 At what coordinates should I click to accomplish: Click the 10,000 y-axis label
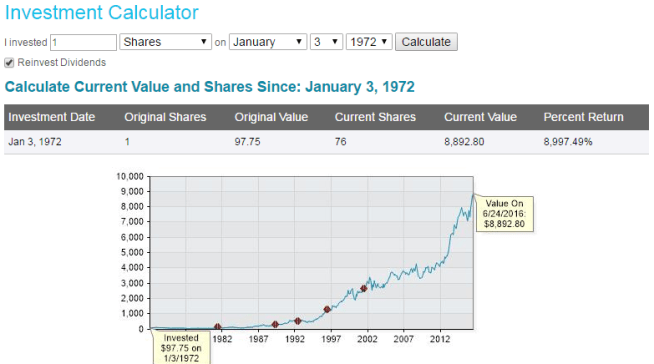[130, 176]
